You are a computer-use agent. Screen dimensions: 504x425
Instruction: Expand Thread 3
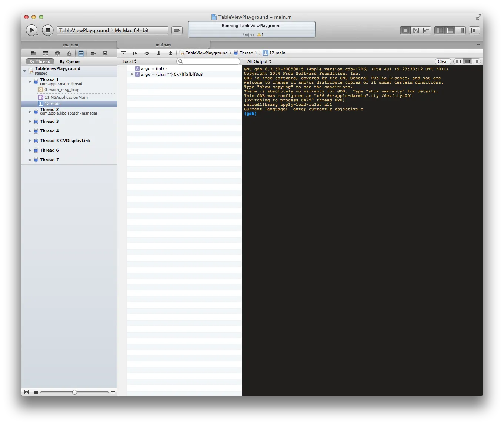coord(30,121)
